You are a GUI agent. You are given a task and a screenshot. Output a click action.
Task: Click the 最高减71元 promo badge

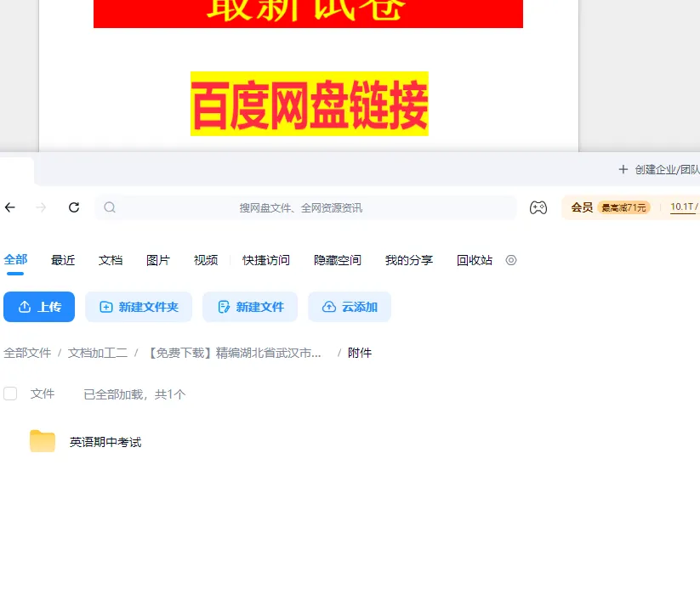tap(623, 207)
